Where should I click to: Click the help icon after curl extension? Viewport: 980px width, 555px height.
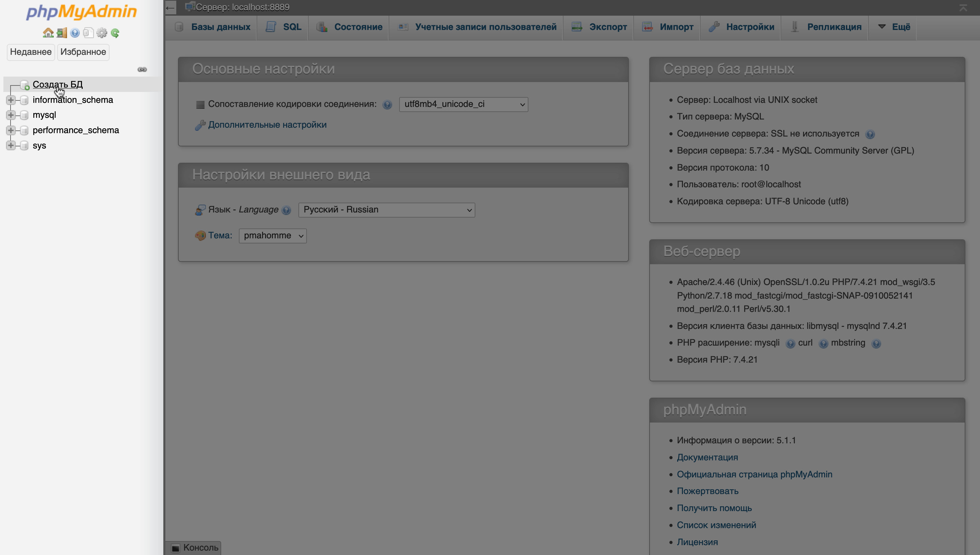click(x=823, y=344)
